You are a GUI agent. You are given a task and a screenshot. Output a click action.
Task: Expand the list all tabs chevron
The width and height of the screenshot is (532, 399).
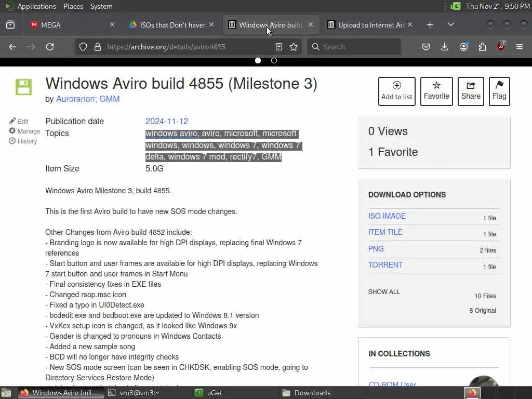click(x=451, y=25)
